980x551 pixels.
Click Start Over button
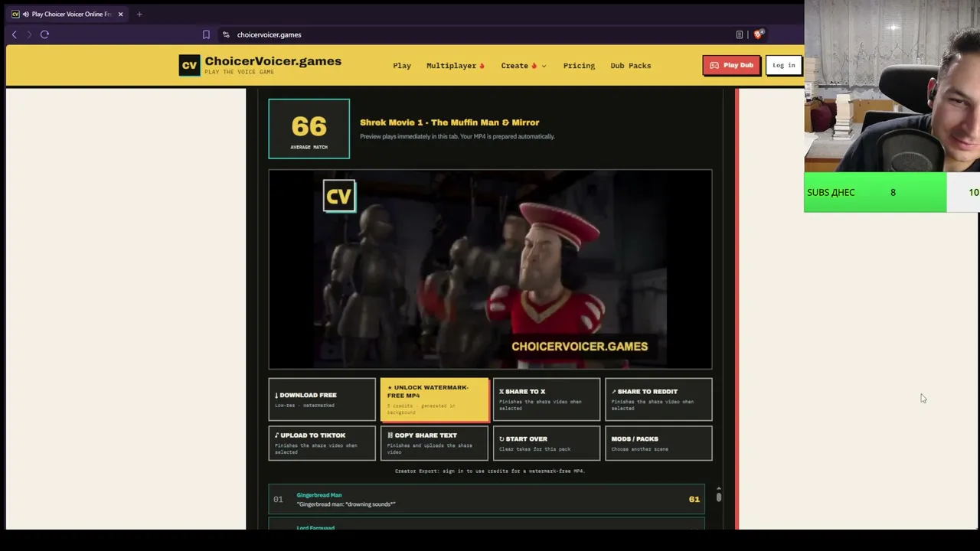tap(547, 443)
